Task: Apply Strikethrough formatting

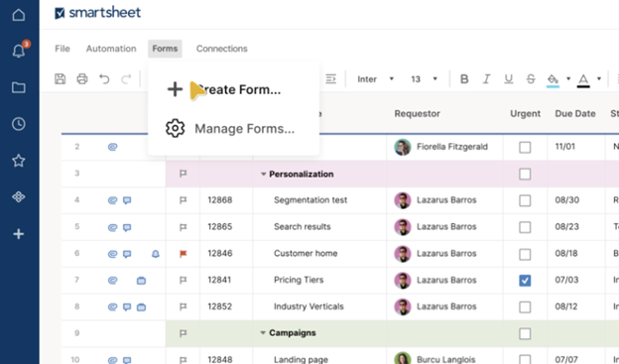Action: [531, 79]
